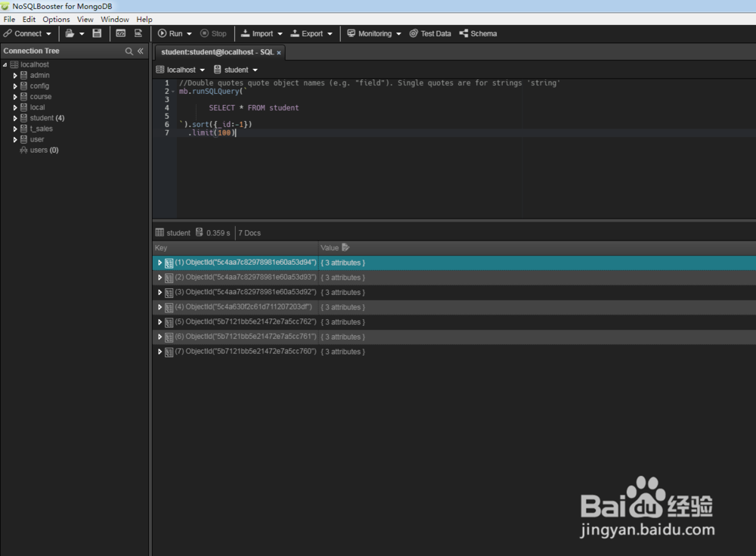Click the Test Data button

coord(430,34)
